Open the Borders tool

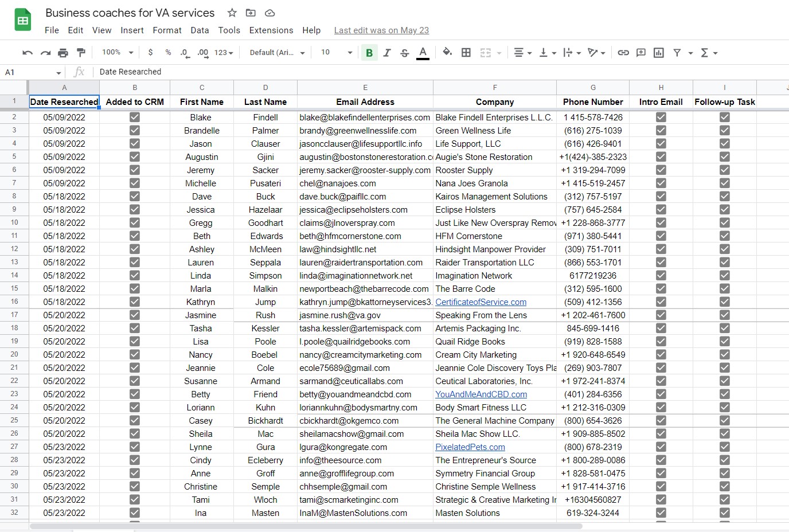466,53
